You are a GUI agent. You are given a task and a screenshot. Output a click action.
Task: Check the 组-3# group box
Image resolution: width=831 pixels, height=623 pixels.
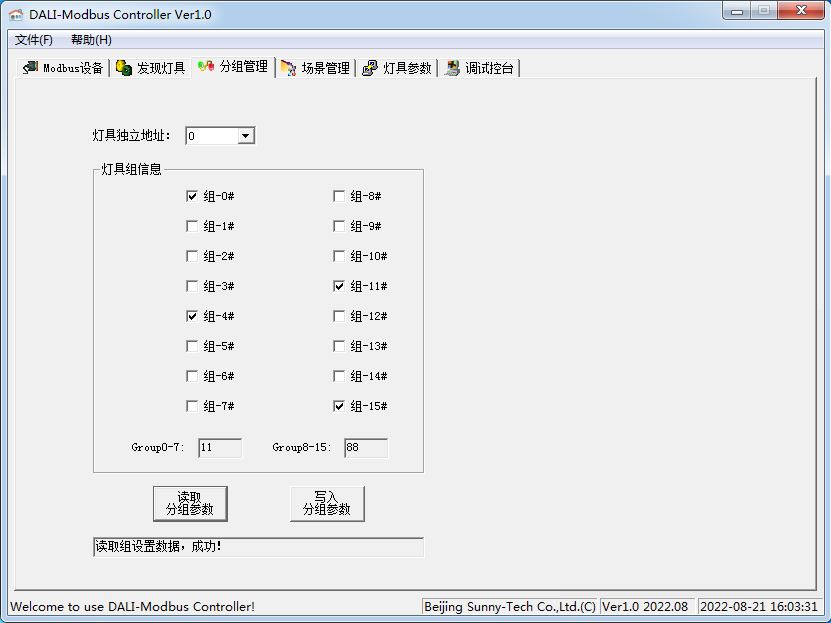192,286
